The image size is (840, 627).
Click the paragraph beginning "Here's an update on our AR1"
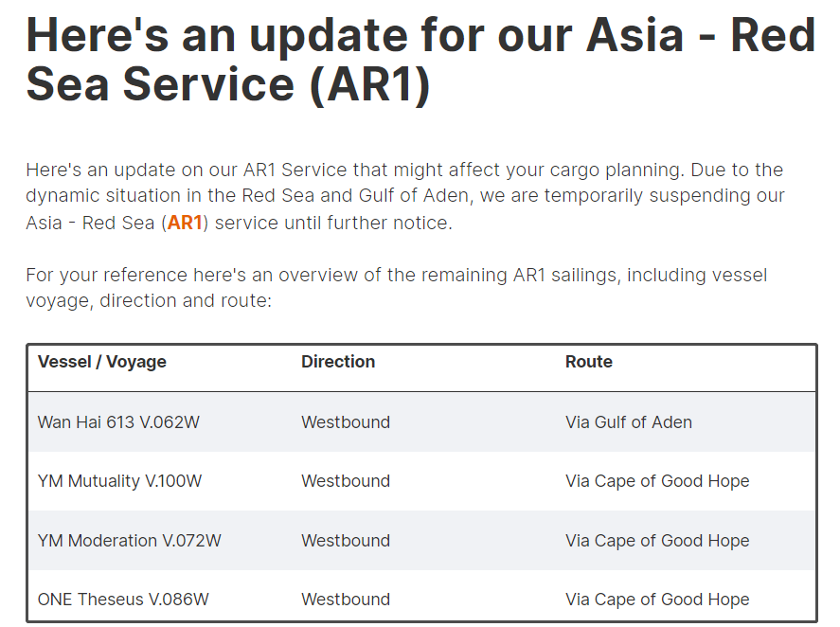(x=405, y=196)
